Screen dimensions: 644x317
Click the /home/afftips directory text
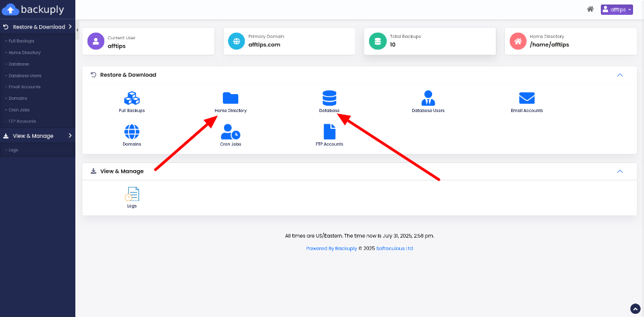tap(549, 45)
